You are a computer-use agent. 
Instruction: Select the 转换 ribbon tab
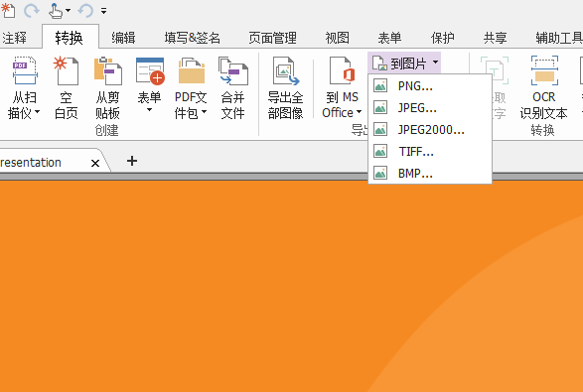coord(69,38)
